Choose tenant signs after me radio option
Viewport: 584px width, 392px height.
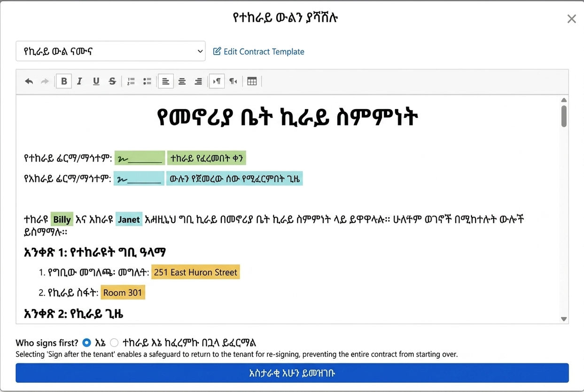tap(114, 343)
